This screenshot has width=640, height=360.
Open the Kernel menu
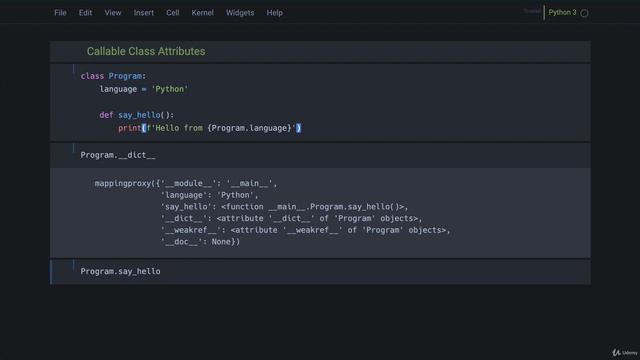(202, 13)
